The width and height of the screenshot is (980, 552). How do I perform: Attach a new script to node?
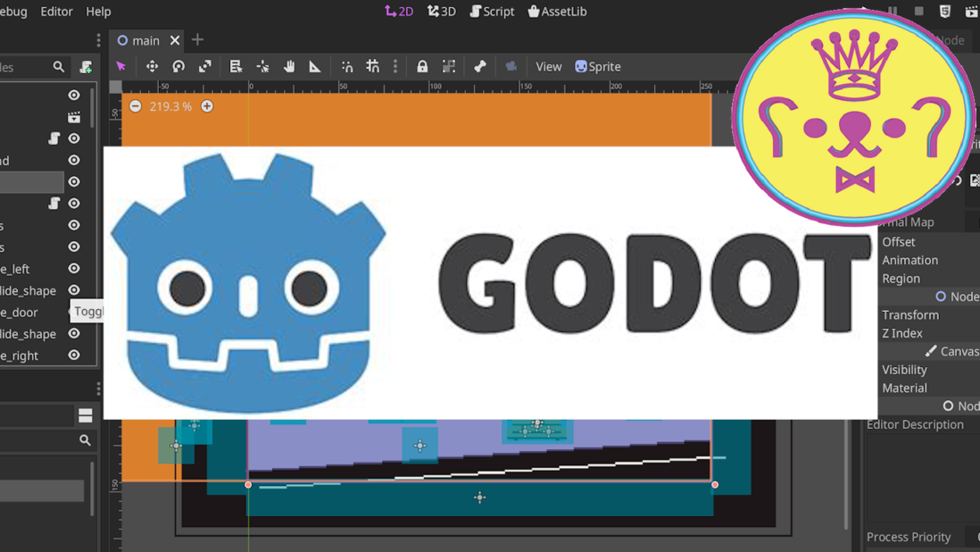87,66
